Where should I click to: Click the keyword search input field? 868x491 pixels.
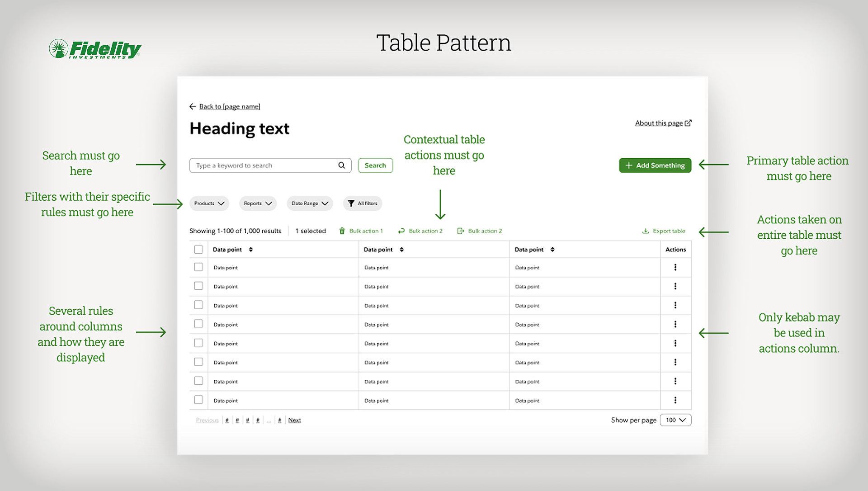coord(264,165)
